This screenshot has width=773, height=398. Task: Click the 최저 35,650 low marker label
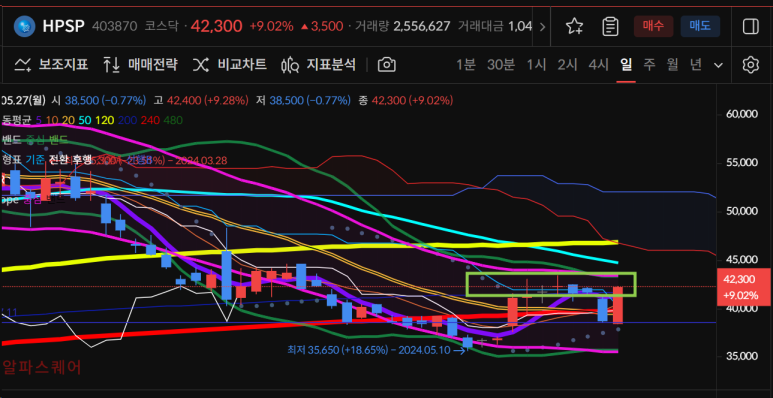click(376, 350)
